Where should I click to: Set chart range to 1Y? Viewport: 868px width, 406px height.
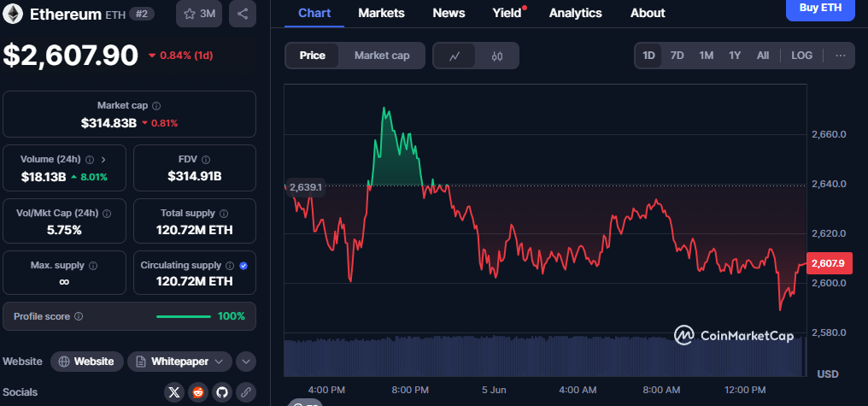(735, 56)
